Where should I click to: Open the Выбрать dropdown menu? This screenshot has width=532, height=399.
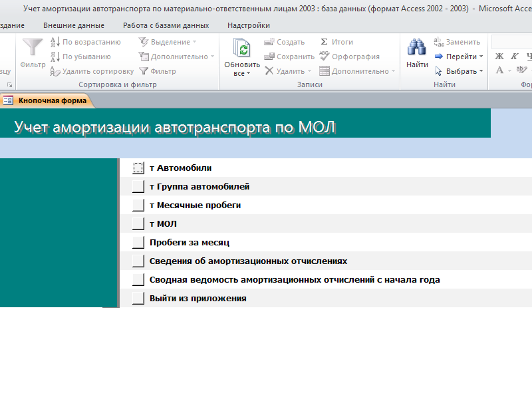[x=459, y=71]
